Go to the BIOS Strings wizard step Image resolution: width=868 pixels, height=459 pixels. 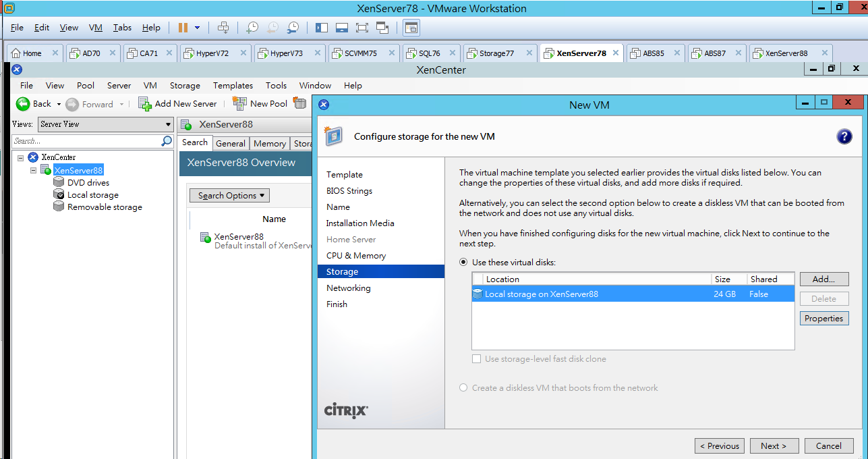click(349, 190)
